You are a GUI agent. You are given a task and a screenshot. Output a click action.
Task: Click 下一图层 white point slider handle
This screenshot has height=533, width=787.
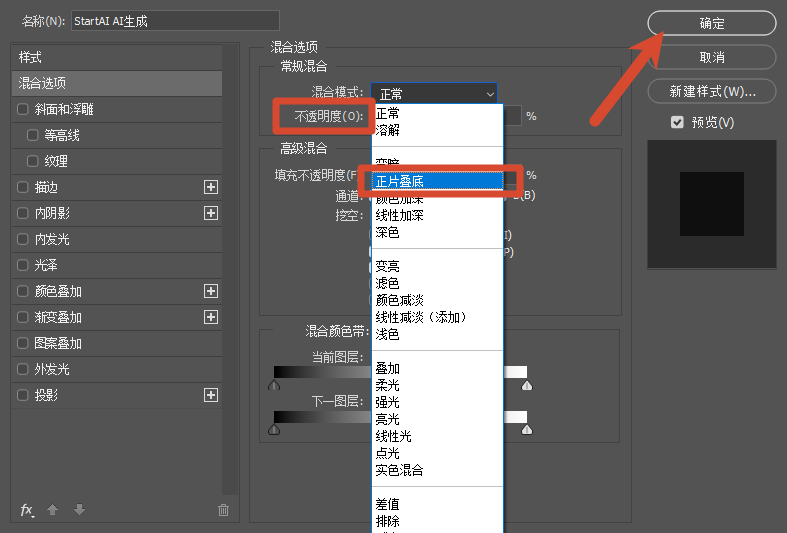point(527,430)
